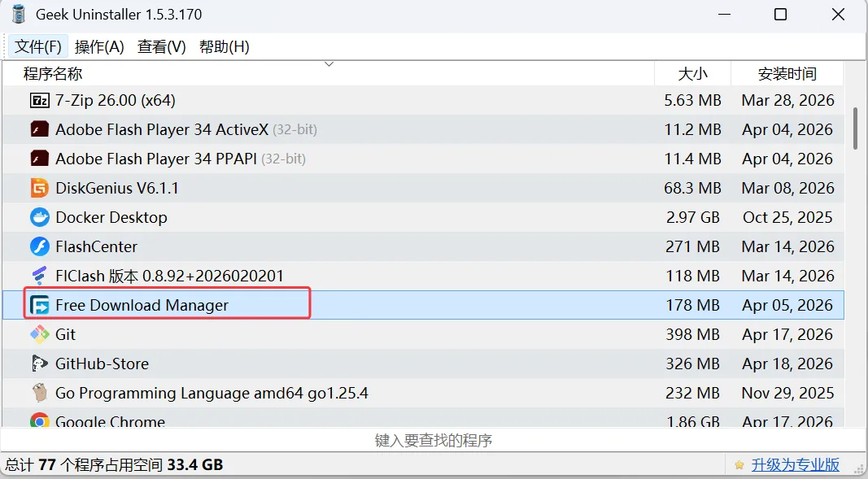
Task: Click the Go gopher icon
Action: click(39, 393)
